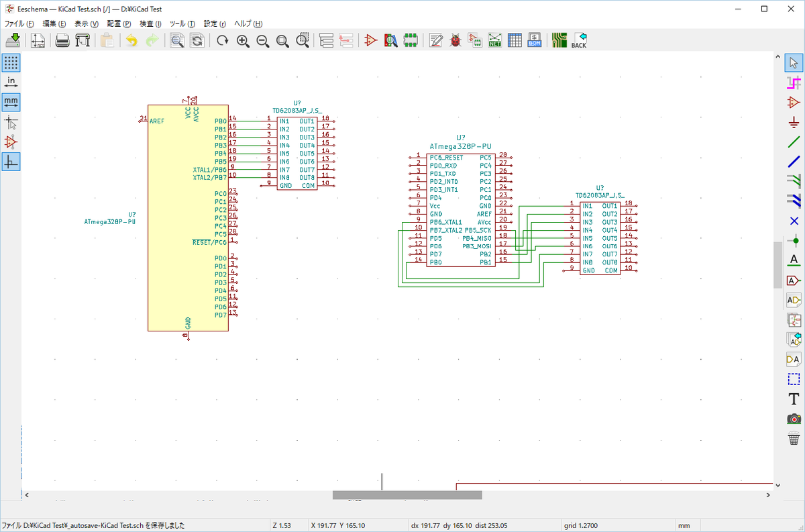Select the dashed graphic line tool
This screenshot has width=805, height=532.
point(794,379)
